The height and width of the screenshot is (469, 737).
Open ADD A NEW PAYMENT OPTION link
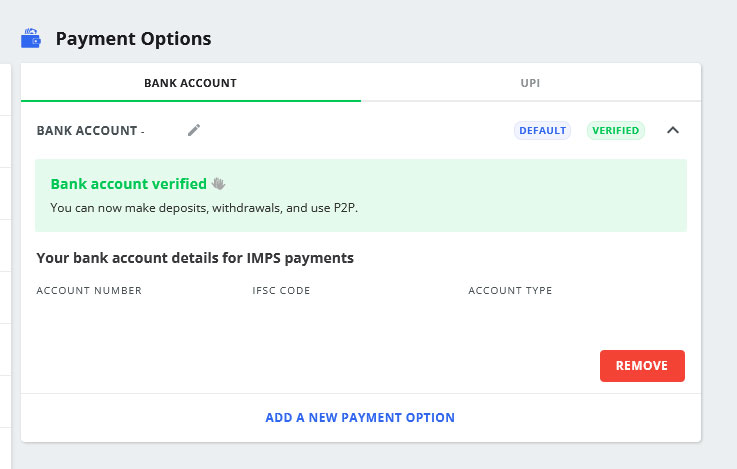click(360, 417)
